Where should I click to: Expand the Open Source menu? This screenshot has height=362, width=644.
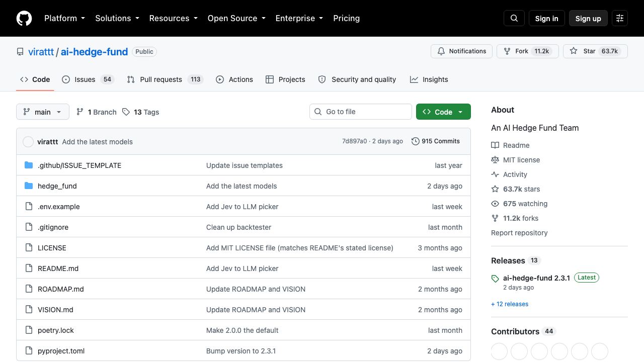[236, 18]
